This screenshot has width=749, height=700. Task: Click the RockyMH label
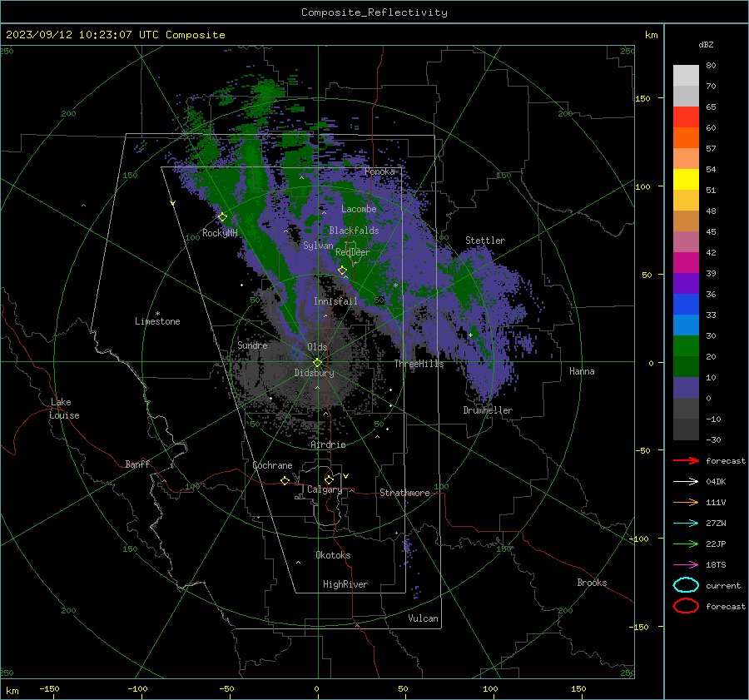[220, 233]
